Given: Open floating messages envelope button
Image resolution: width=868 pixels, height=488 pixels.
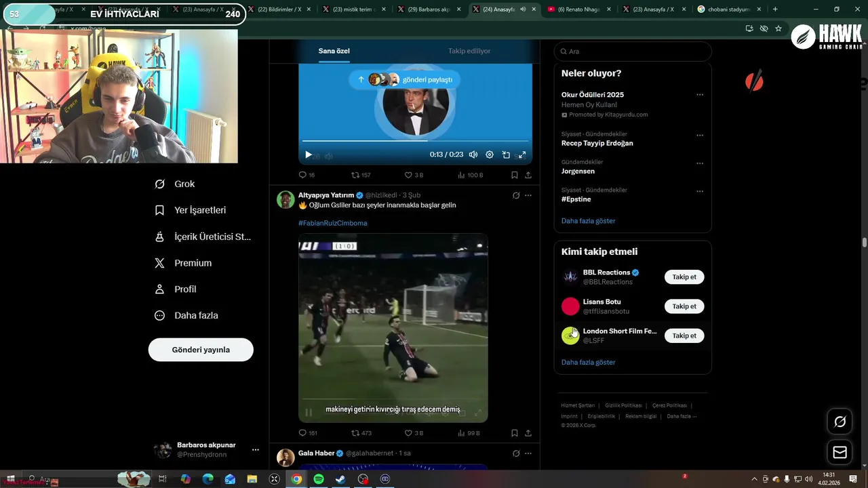Looking at the screenshot, I should point(840,452).
